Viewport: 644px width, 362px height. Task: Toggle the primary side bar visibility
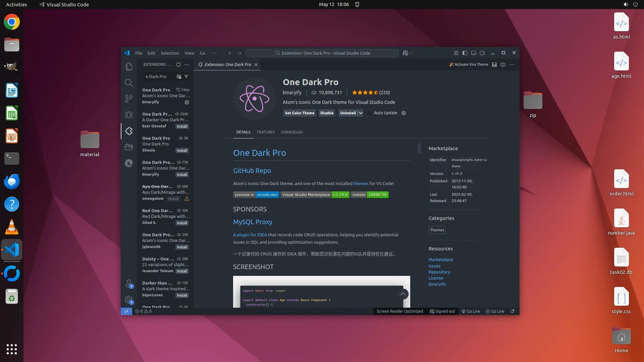point(465,53)
